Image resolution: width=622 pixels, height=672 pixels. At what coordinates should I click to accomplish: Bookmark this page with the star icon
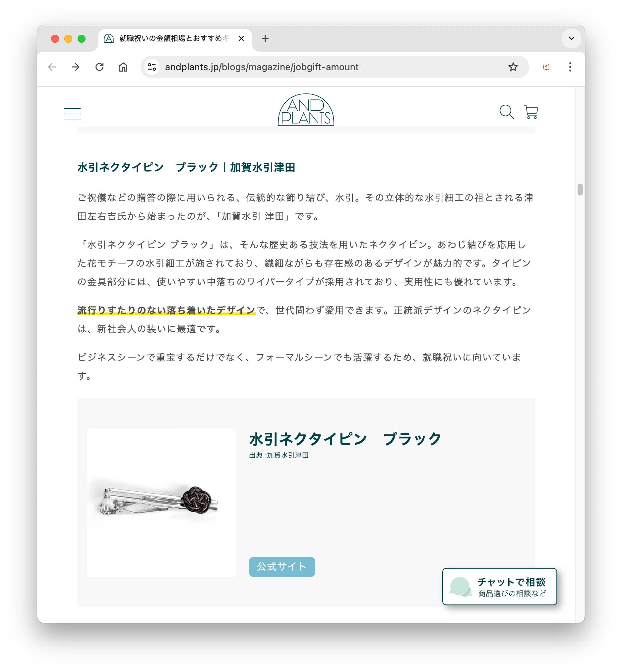click(x=513, y=67)
